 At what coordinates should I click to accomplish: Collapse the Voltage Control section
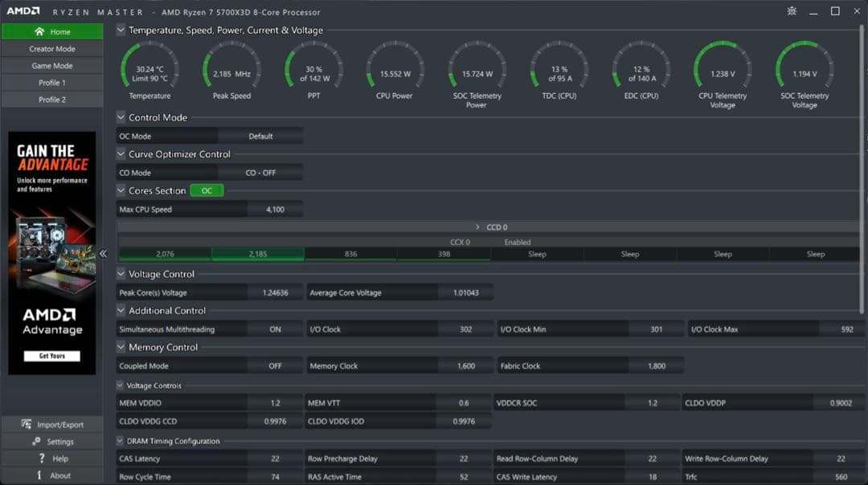coord(121,274)
